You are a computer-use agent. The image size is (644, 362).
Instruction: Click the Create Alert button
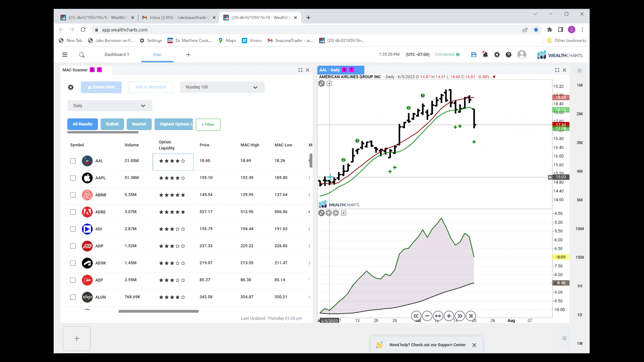[101, 87]
